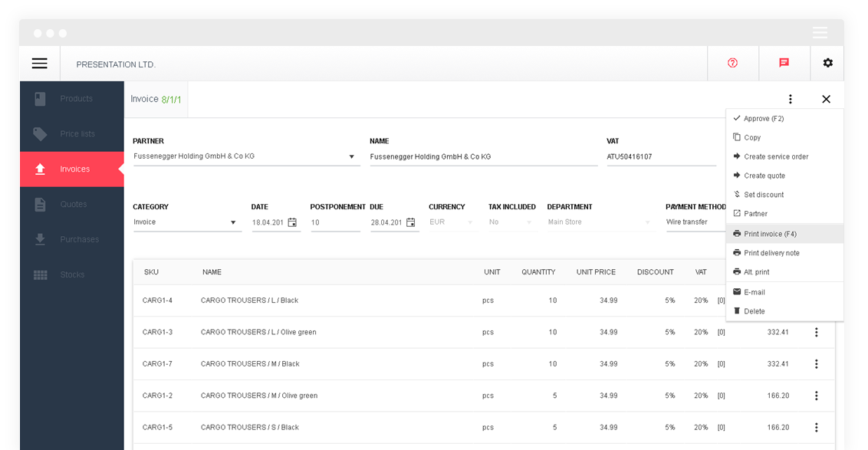Select Print invoice (F4) menu entry
The image size is (868, 450).
pyautogui.click(x=784, y=234)
